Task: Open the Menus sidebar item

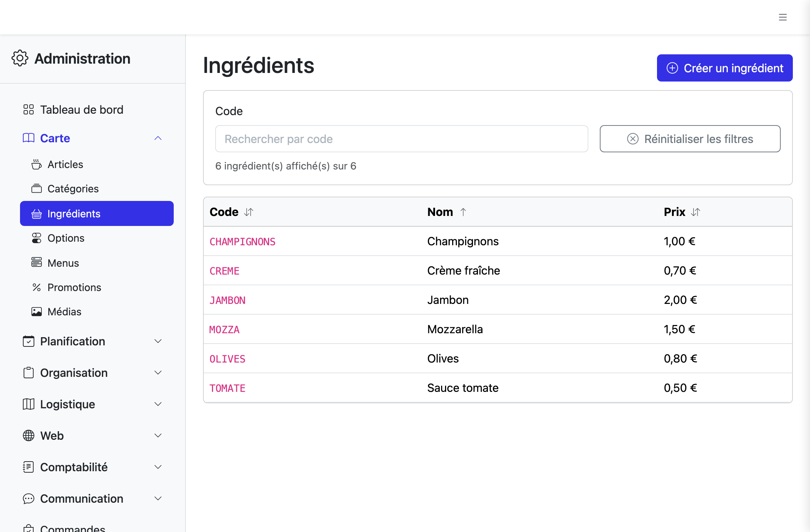Action: pyautogui.click(x=97, y=263)
